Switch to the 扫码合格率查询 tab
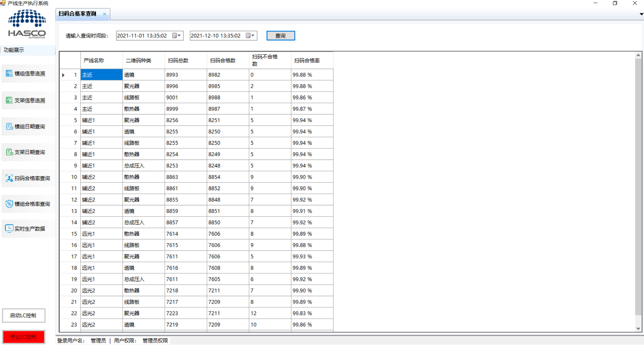 [78, 14]
